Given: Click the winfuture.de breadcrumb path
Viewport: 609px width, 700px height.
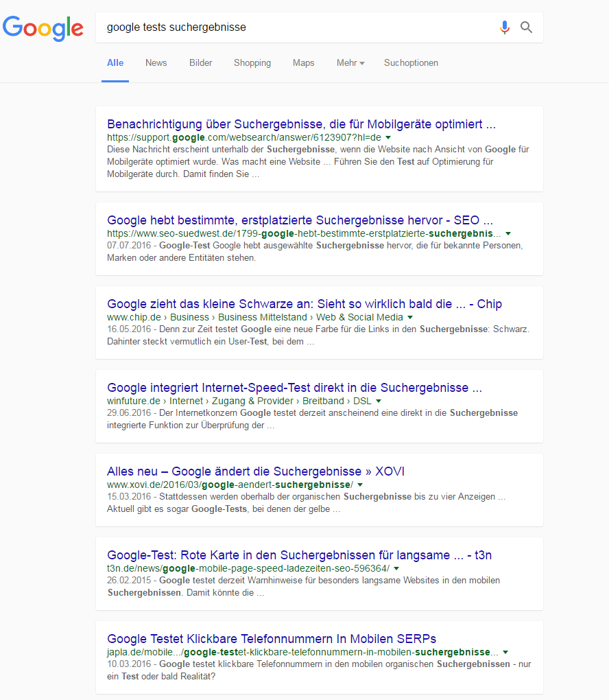Looking at the screenshot, I should (239, 401).
